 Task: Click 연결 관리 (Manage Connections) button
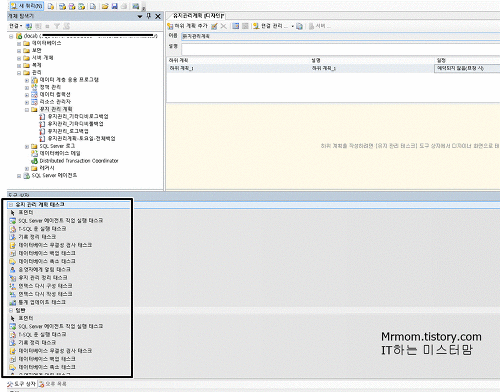[271, 26]
